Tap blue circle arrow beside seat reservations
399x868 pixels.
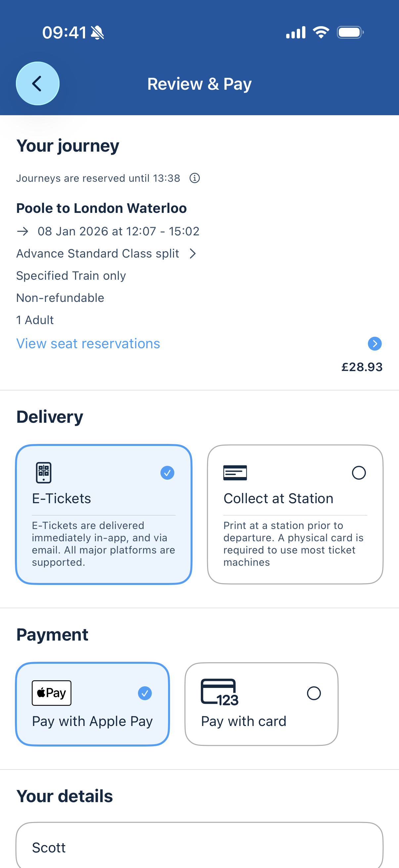coord(375,344)
